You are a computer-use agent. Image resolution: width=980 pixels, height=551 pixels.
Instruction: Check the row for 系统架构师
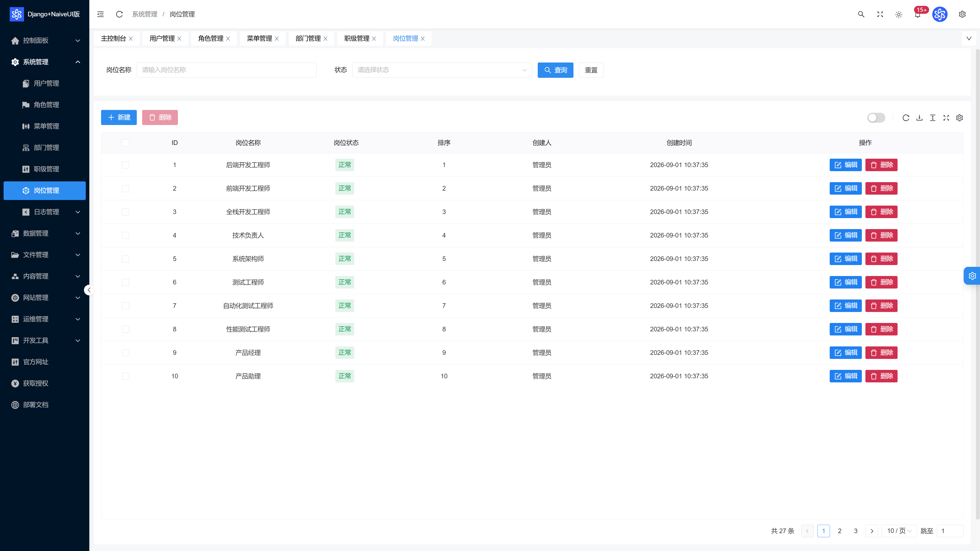tap(126, 259)
